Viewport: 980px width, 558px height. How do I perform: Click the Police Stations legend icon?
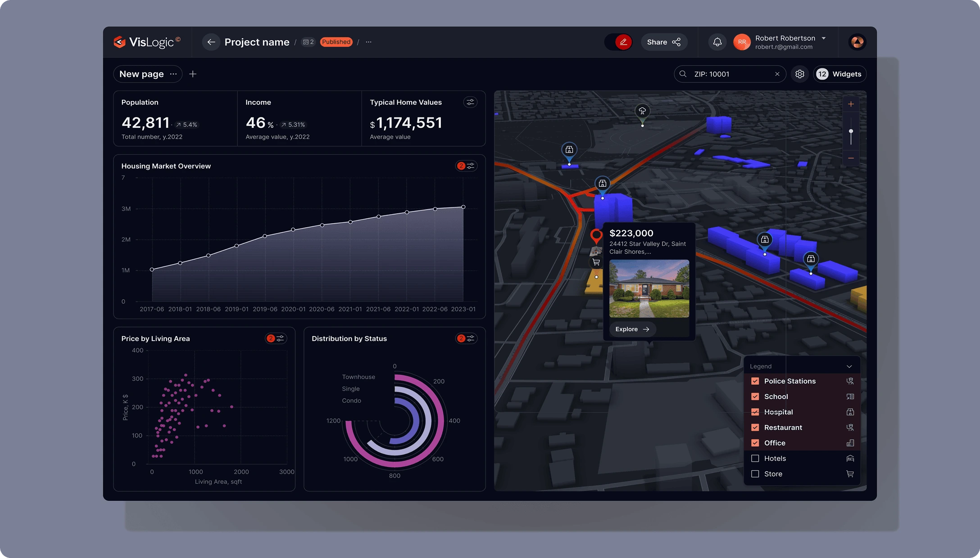point(850,381)
